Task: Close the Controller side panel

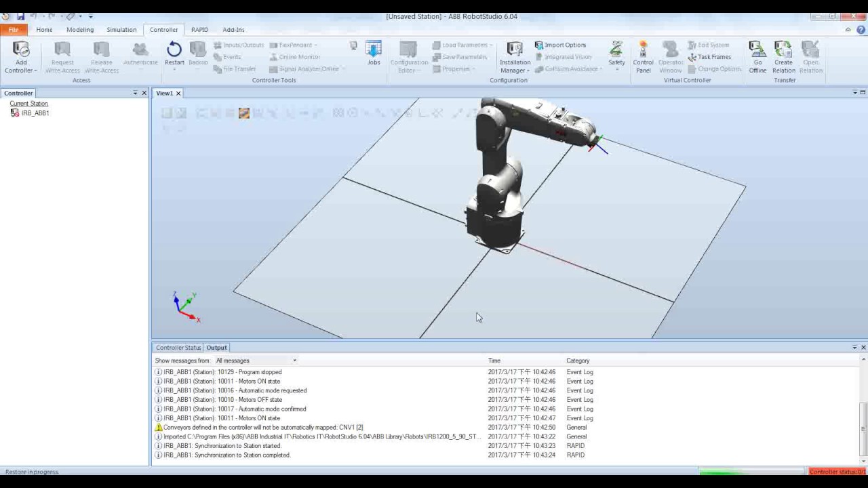Action: (x=144, y=93)
